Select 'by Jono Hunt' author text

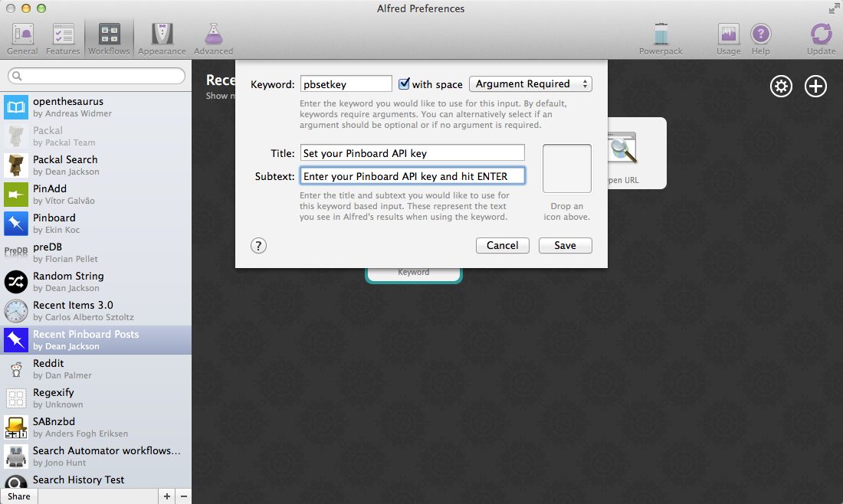pyautogui.click(x=60, y=462)
